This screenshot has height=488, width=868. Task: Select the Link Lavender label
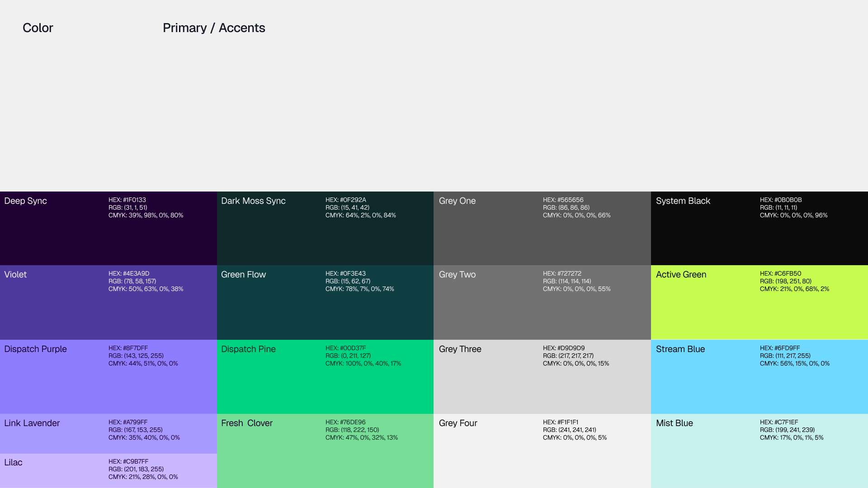click(x=32, y=423)
